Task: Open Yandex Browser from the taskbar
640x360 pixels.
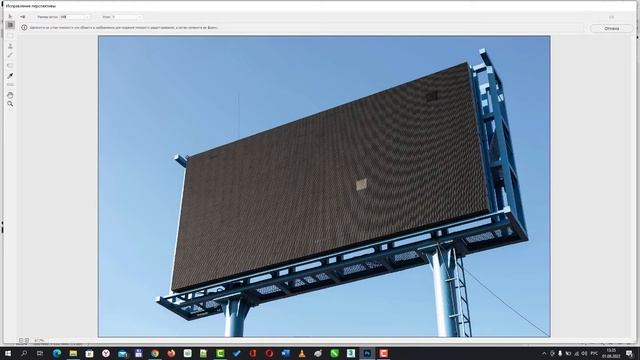Action: (x=106, y=353)
